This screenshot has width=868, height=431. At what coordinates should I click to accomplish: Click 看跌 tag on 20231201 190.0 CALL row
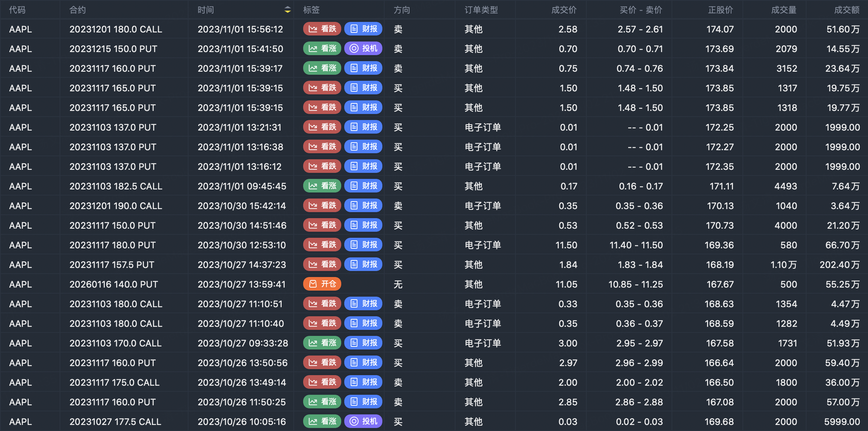pyautogui.click(x=322, y=205)
